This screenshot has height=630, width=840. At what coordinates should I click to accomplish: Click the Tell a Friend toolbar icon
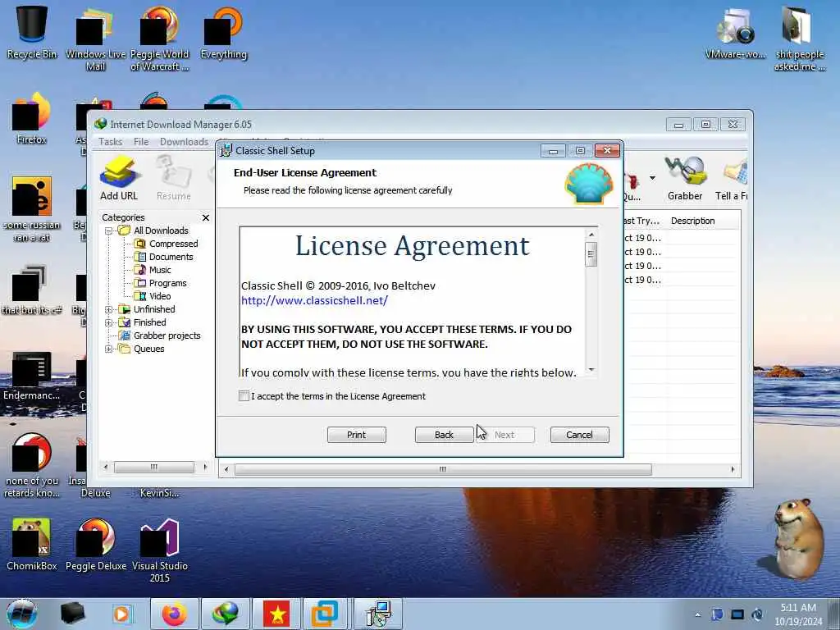(x=733, y=178)
